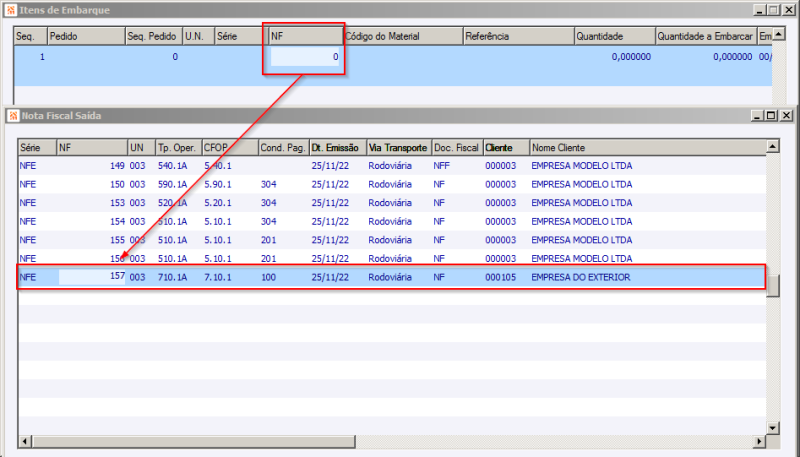Click the horizontal scrollbar thumb
This screenshot has height=457, width=800.
(194, 441)
